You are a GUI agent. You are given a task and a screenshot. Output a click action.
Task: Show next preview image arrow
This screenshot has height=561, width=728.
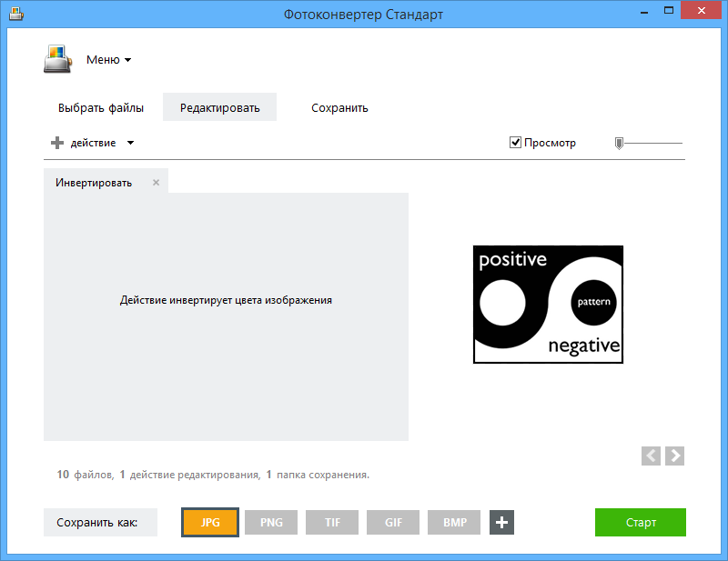(x=674, y=456)
